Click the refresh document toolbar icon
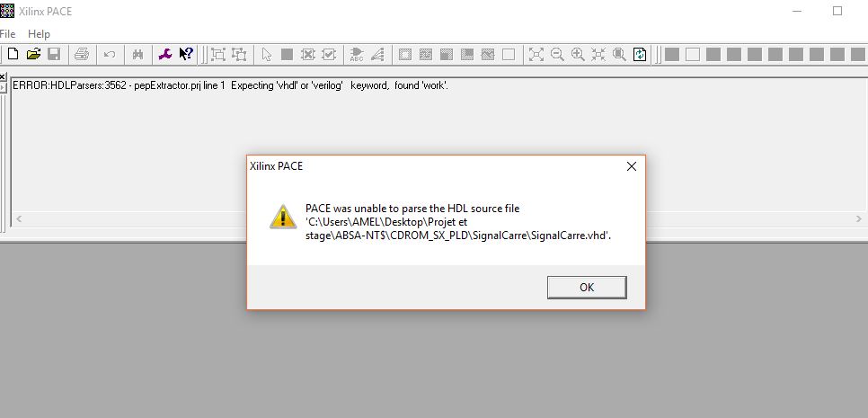 click(640, 54)
